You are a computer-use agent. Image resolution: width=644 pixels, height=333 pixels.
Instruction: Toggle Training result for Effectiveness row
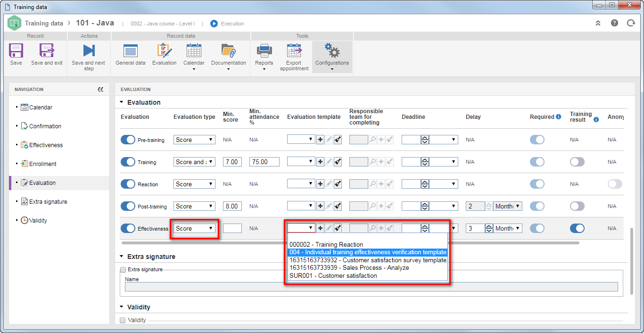click(577, 228)
